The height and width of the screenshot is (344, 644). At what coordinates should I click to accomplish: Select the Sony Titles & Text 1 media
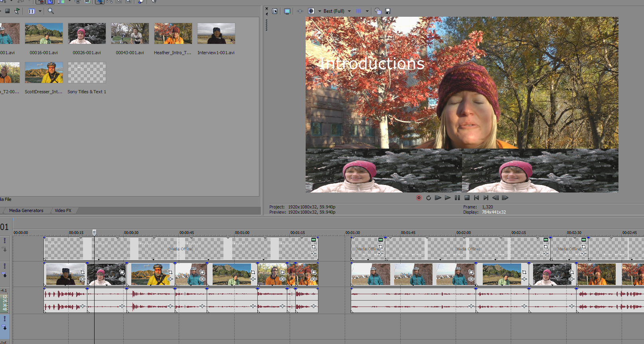(87, 73)
